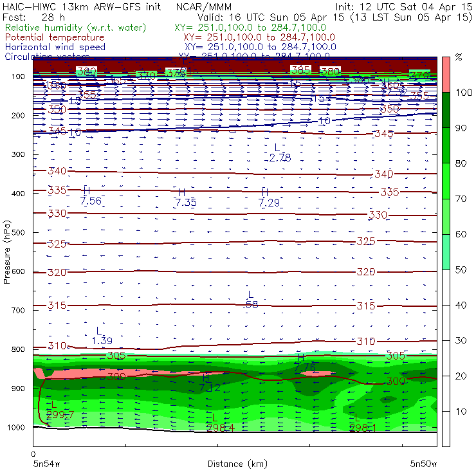The image size is (476, 476).
Task: Click the blue 'Horizontal wind speed' legend label
Action: pos(55,47)
